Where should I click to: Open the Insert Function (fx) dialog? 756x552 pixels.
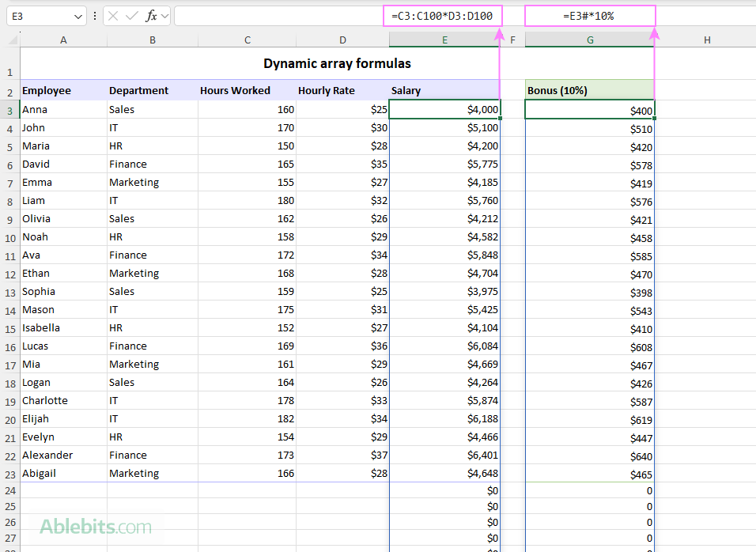(150, 15)
